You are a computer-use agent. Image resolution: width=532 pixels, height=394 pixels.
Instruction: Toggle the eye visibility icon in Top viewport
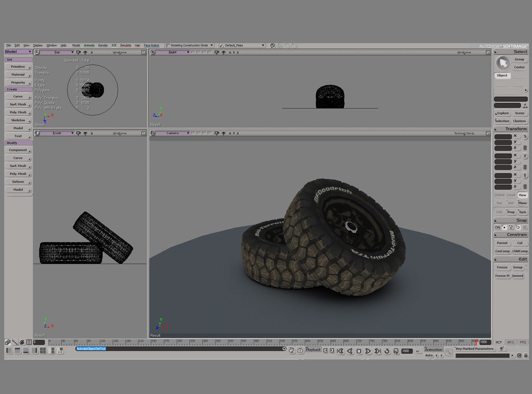pos(85,52)
